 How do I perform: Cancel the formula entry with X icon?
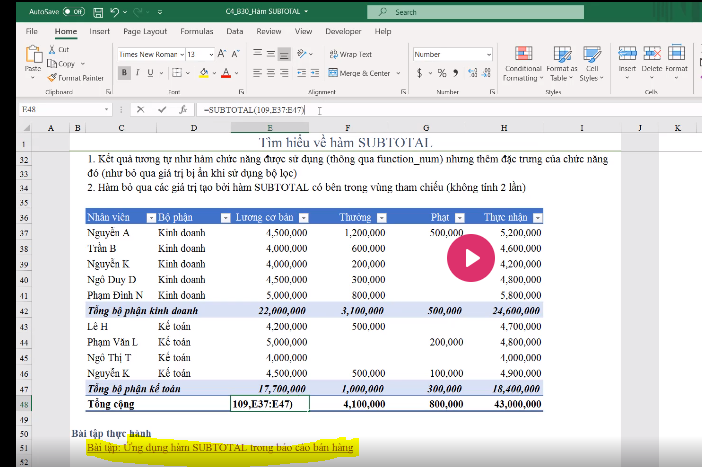pos(140,110)
